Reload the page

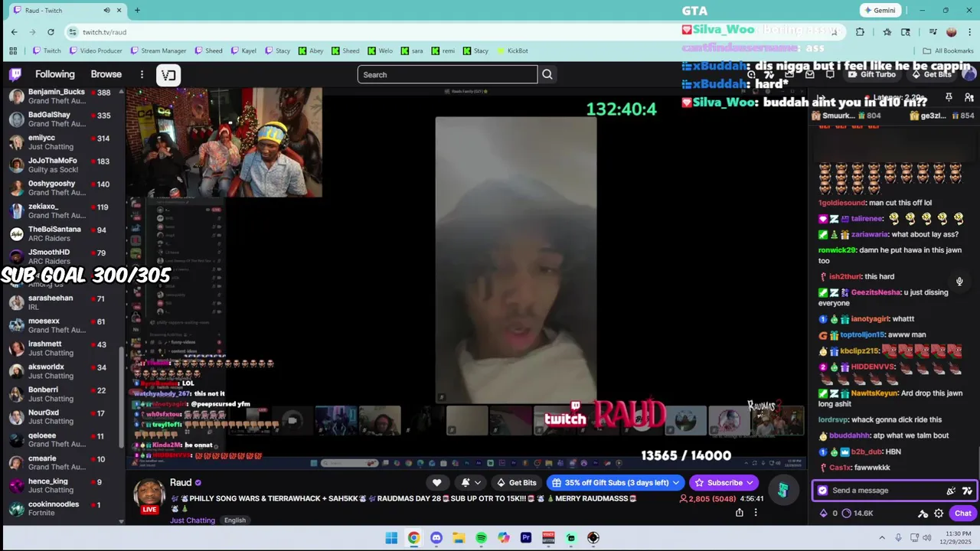coord(51,32)
